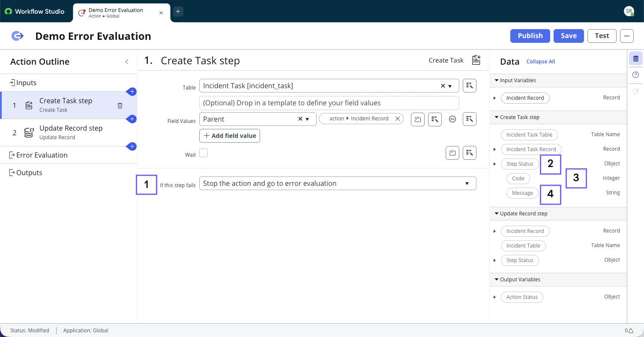Add a step after Update Record step
The image size is (644, 337).
click(x=132, y=146)
